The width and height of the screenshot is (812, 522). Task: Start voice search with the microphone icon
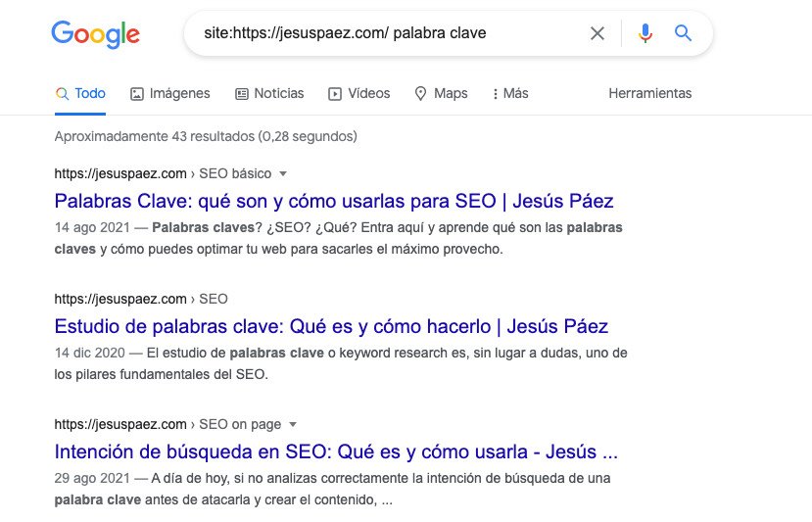(645, 33)
